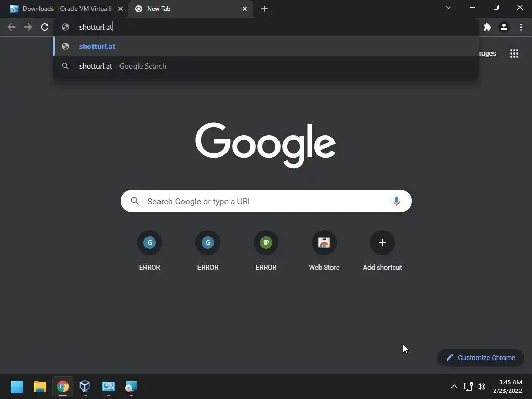Viewport: 532px width, 399px height.
Task: Select the shotturl.at URL suggestion
Action: [x=266, y=46]
